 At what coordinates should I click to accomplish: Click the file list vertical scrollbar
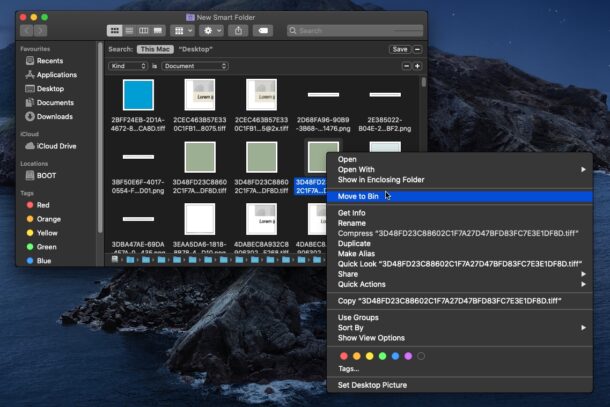[424, 82]
